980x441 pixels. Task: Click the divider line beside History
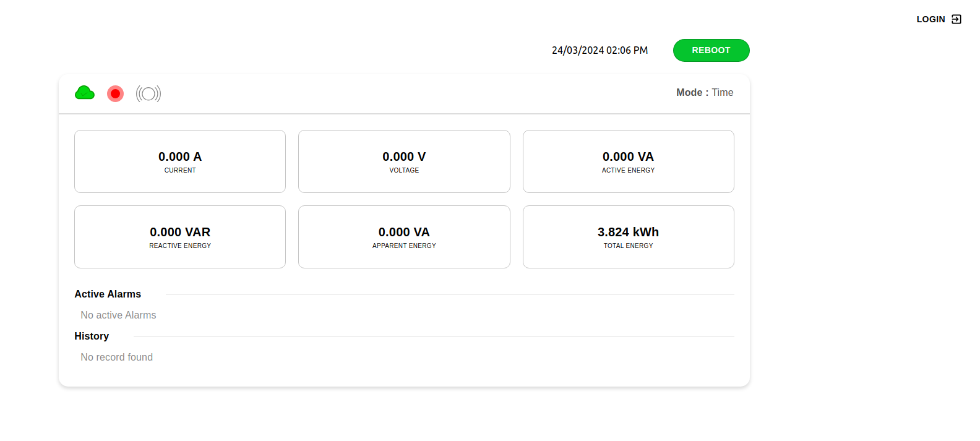tap(433, 336)
